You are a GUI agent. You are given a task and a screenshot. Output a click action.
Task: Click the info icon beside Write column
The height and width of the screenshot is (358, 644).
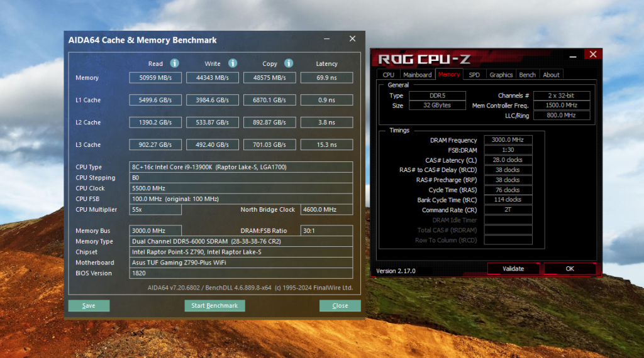(233, 63)
